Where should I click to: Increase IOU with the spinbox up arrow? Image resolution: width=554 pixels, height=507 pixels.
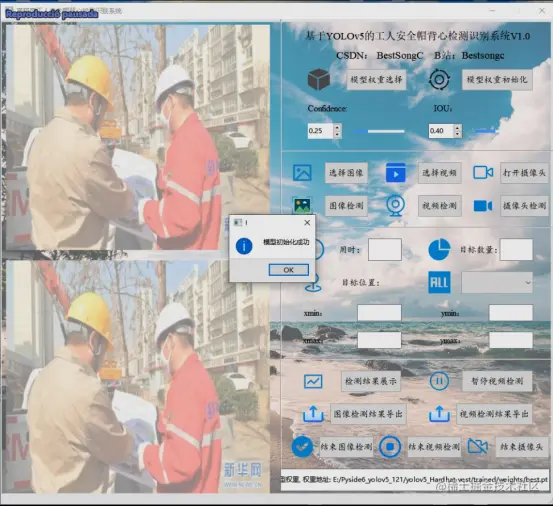(458, 127)
